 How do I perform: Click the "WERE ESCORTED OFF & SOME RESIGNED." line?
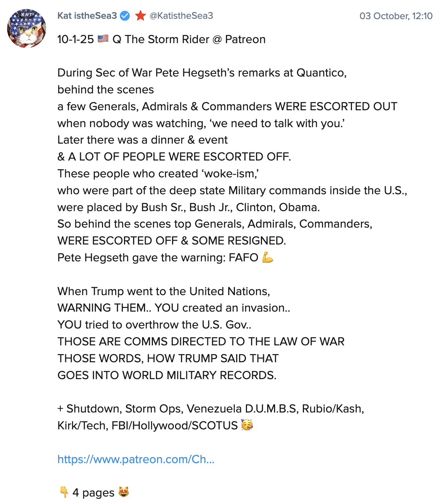click(x=172, y=241)
